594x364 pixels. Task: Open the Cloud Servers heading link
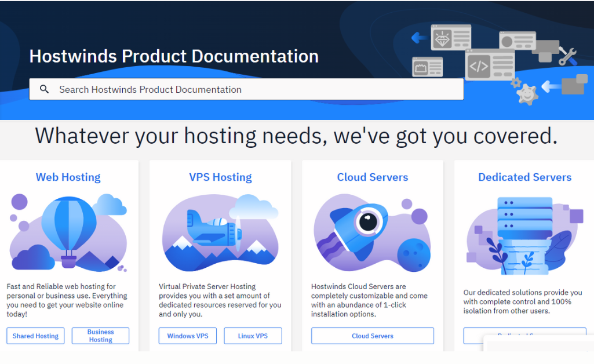pos(373,177)
